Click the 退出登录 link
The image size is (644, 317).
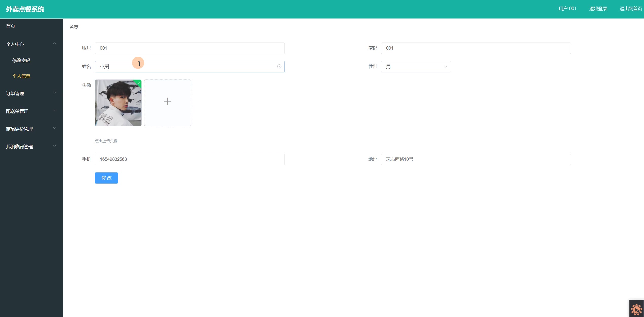pyautogui.click(x=598, y=9)
